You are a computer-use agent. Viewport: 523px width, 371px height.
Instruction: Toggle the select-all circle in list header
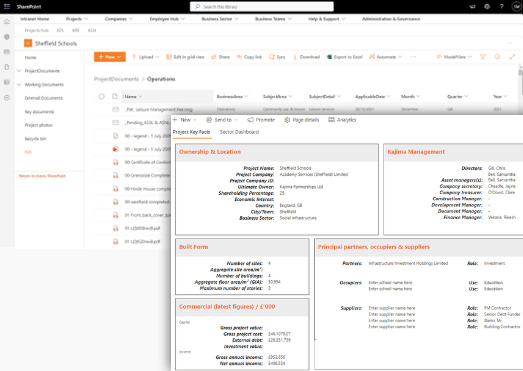tap(101, 96)
